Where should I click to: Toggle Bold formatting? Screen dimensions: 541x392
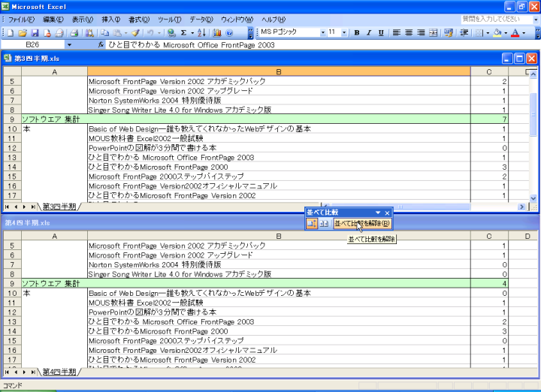[357, 33]
